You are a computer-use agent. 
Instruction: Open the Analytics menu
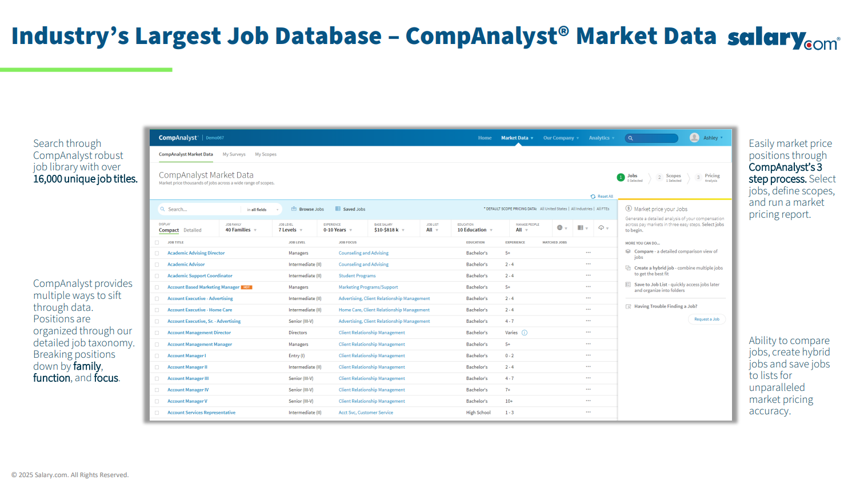pyautogui.click(x=602, y=138)
